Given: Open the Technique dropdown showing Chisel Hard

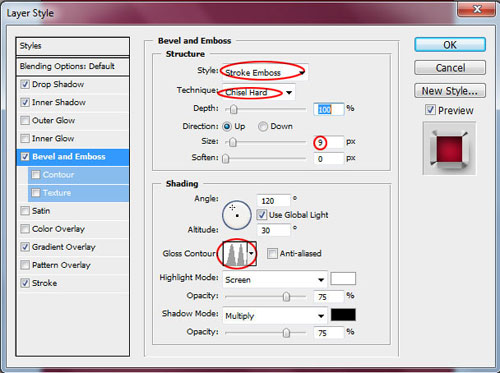Looking at the screenshot, I should pyautogui.click(x=259, y=92).
